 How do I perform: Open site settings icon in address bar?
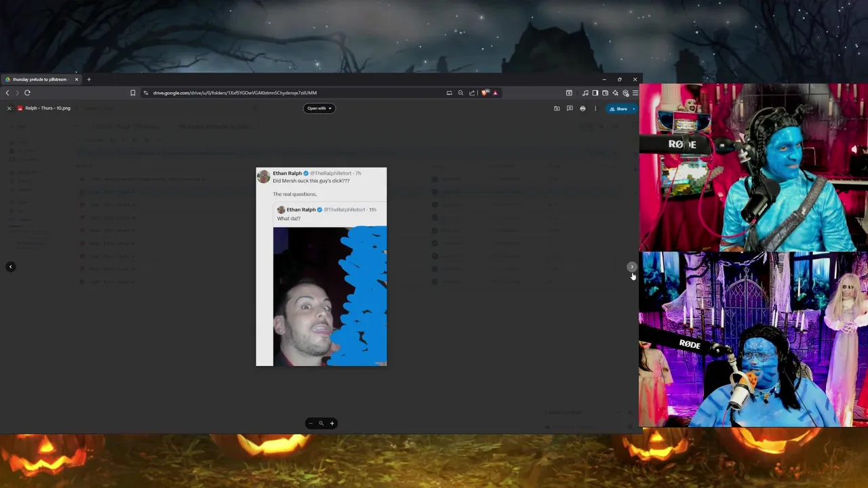point(146,93)
